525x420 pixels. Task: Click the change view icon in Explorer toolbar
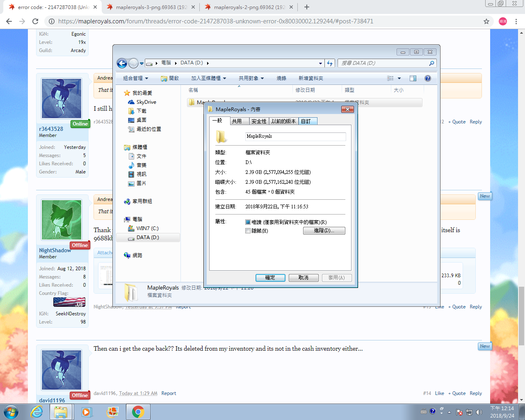390,78
